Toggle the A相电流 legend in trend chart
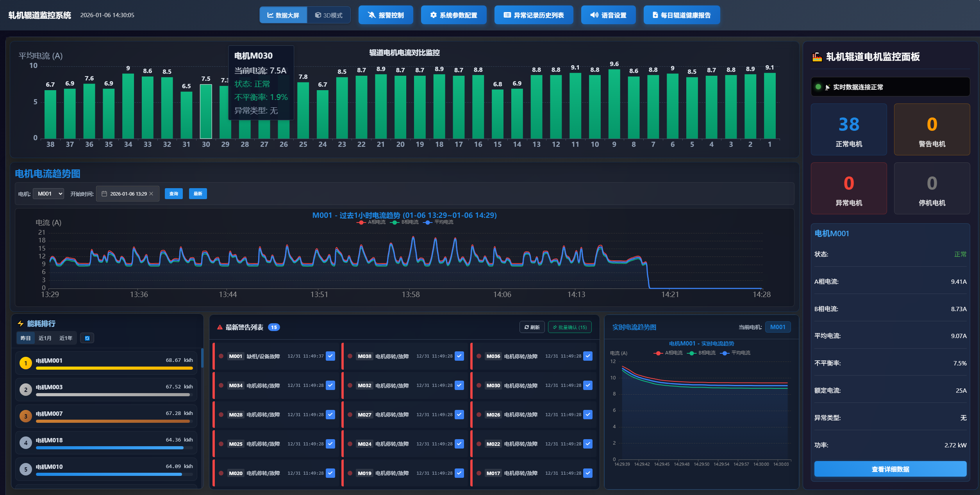Image resolution: width=980 pixels, height=495 pixels. tap(372, 222)
